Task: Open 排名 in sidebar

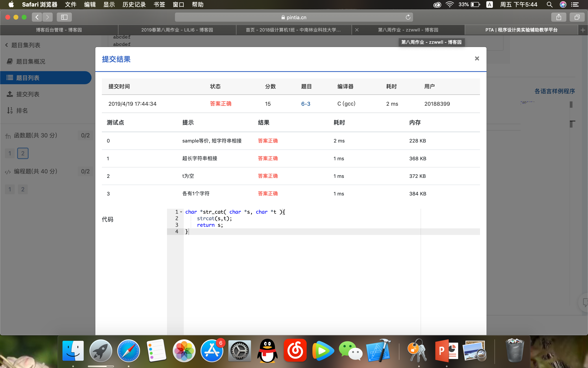Action: pyautogui.click(x=17, y=111)
